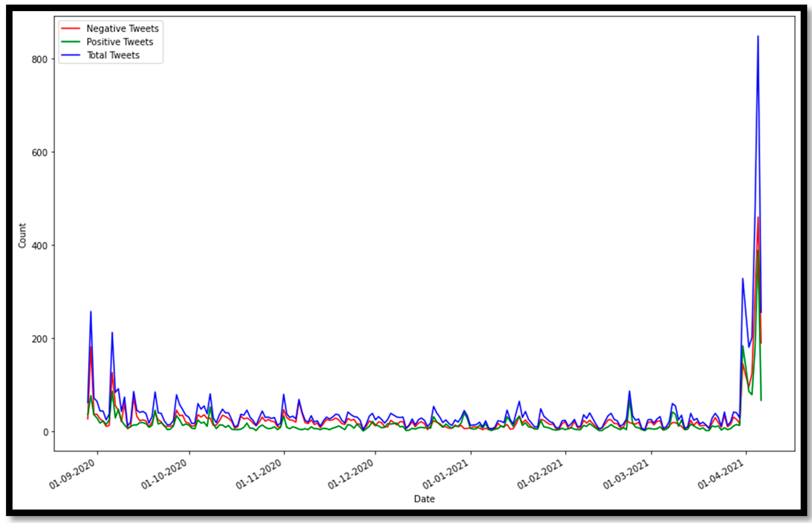Screen dimensions: 812x523
Task: Click the 200 y-axis tick label
Action: pyautogui.click(x=39, y=339)
